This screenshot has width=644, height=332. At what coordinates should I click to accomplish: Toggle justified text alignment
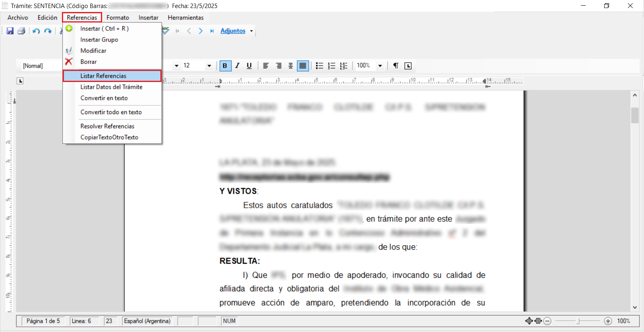pyautogui.click(x=303, y=66)
